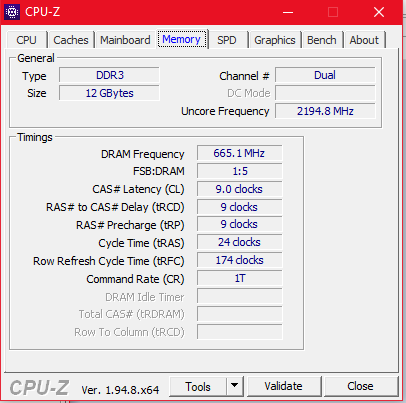Select the Mainboard tab

pyautogui.click(x=125, y=40)
